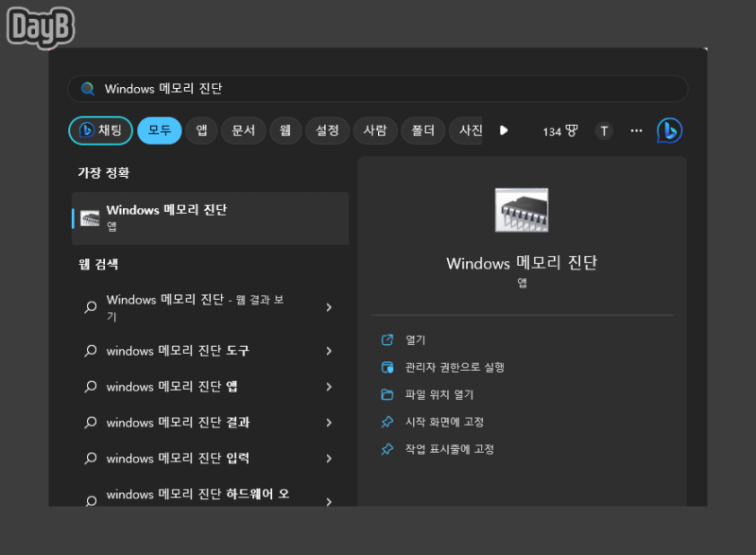Expand the 'windows 메모리 진단 도구' web suggestion
Screen dimensions: 756x555
(330, 351)
